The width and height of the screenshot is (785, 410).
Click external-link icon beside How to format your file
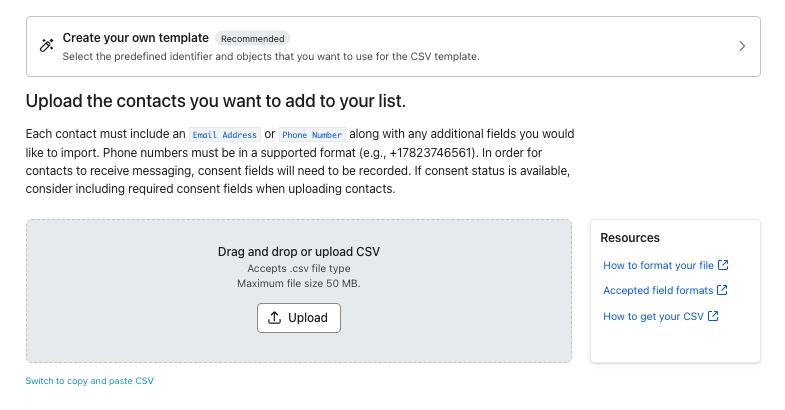click(724, 265)
